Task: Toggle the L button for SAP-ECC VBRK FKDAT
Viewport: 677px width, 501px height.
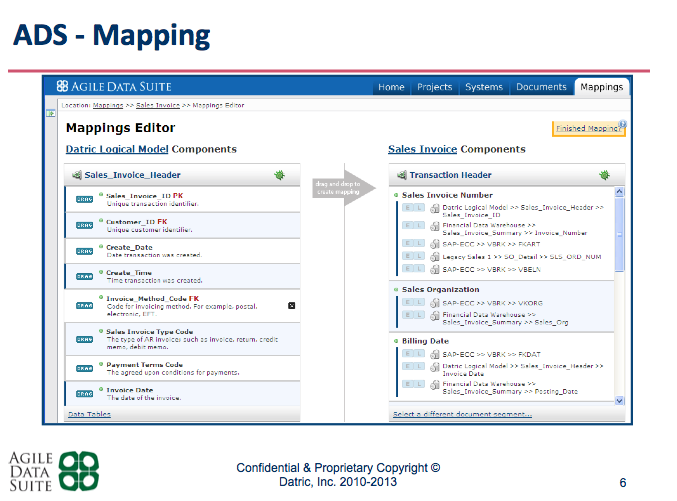Action: coord(419,353)
